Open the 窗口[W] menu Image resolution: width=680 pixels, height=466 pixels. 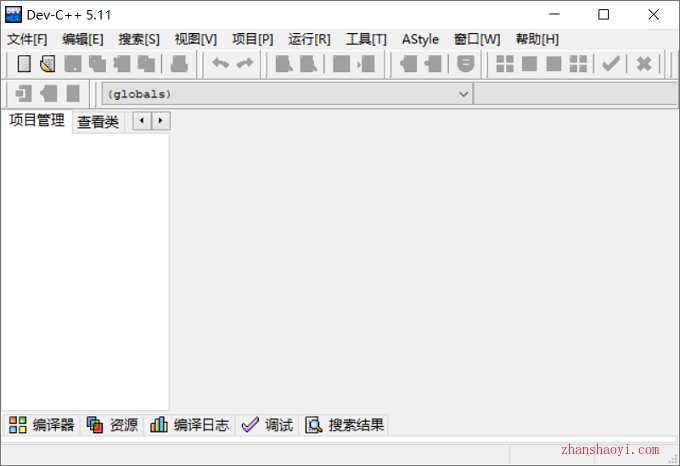tap(477, 39)
